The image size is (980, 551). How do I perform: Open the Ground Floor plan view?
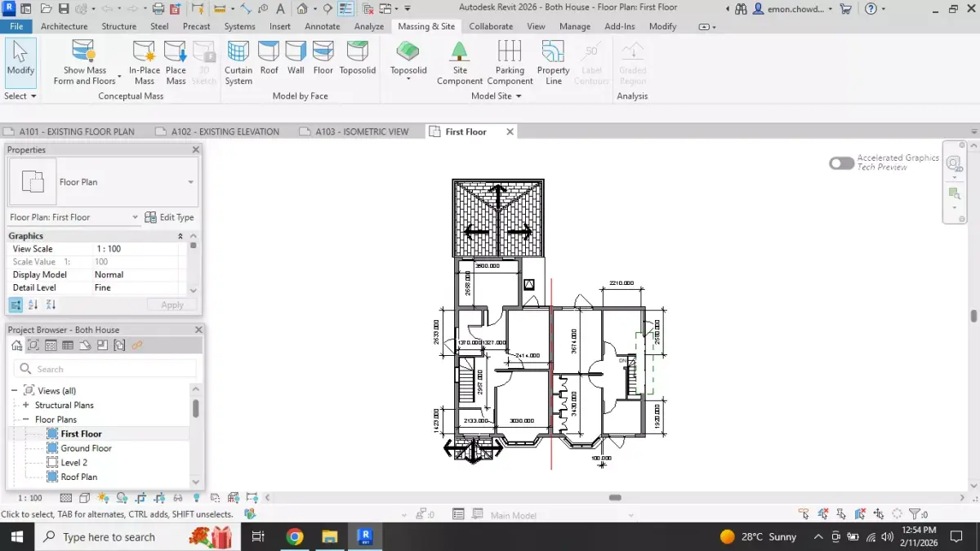tap(86, 448)
